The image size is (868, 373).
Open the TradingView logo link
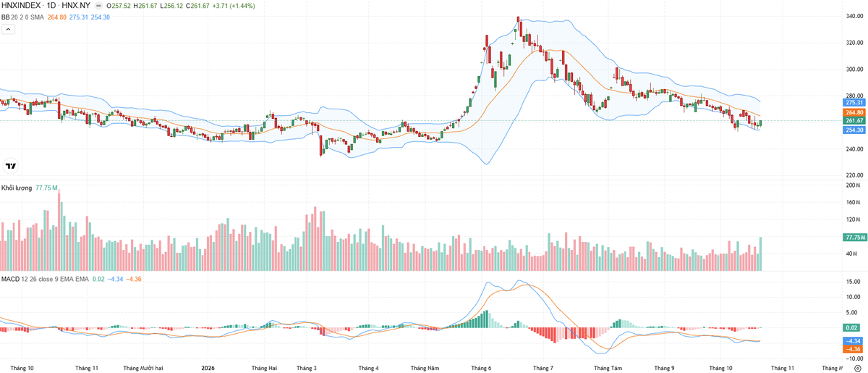pos(11,166)
